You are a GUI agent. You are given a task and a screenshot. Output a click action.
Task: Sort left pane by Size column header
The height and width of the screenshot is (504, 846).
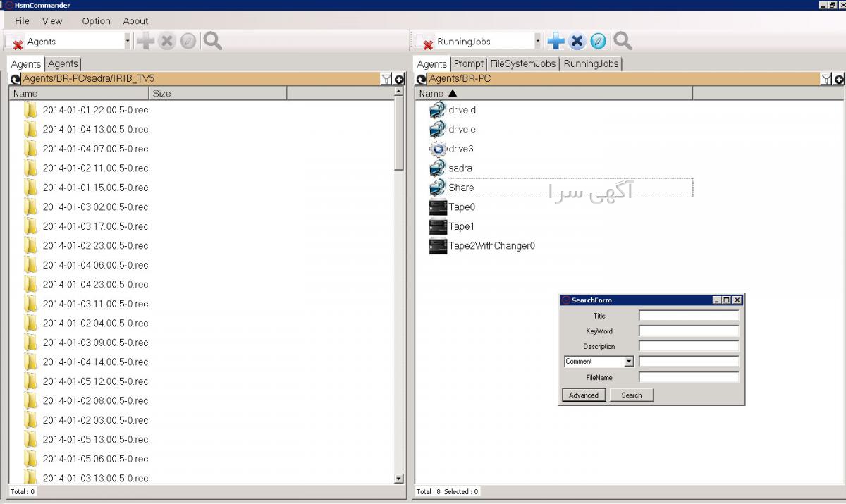pyautogui.click(x=219, y=93)
